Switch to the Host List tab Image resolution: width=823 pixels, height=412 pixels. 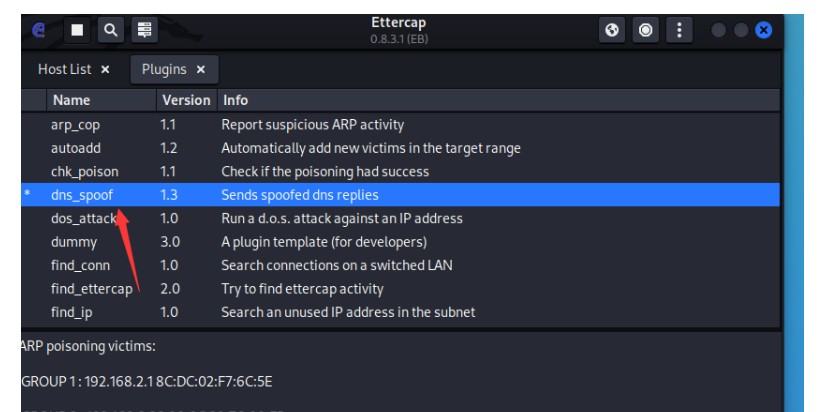[x=64, y=70]
